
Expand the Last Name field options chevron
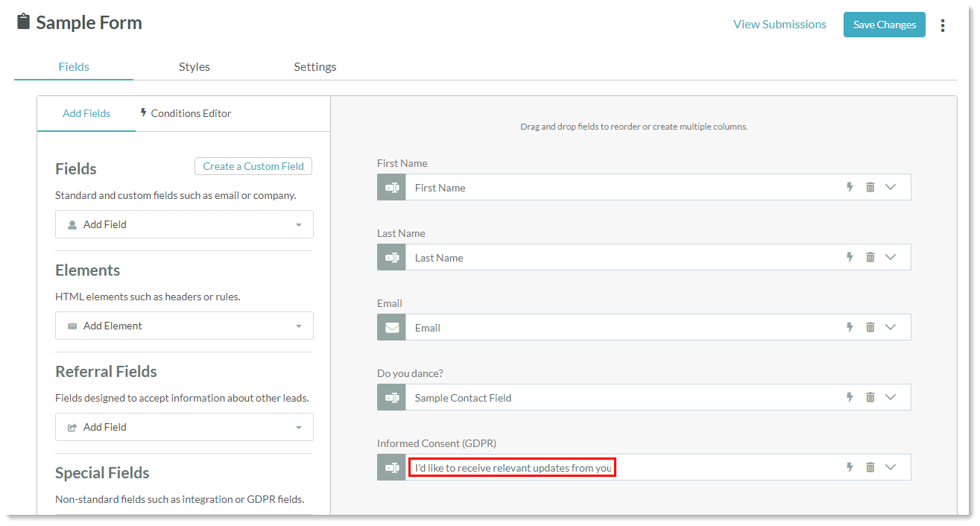pos(891,257)
